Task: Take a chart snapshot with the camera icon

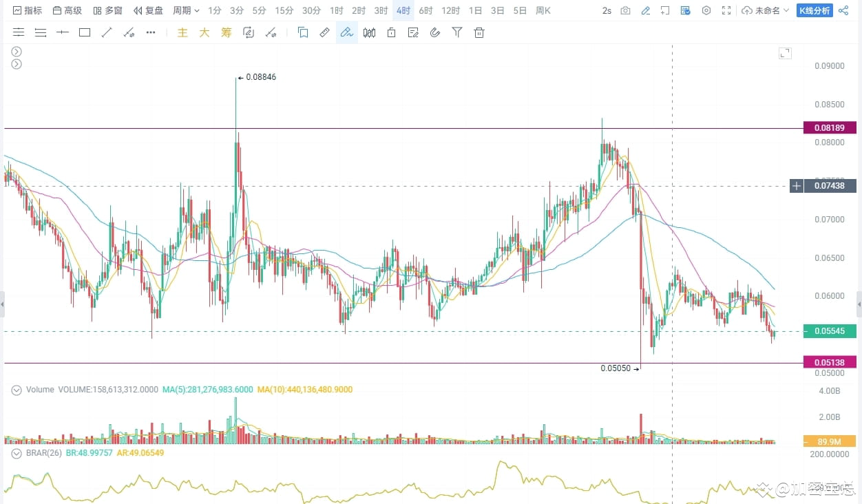Action: tap(625, 10)
